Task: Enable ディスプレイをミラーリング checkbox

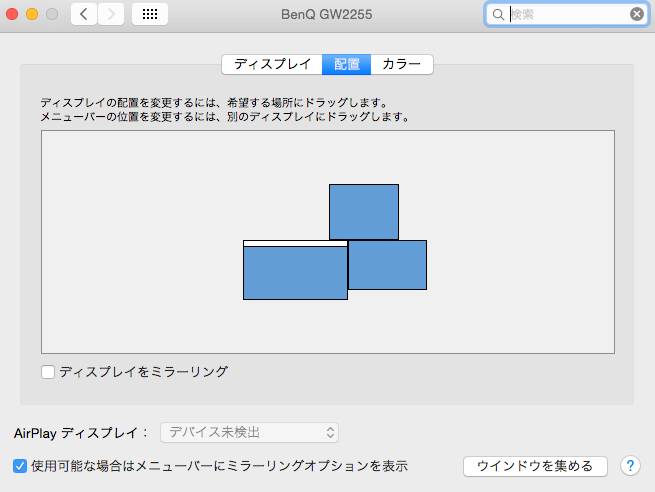Action: coord(48,372)
